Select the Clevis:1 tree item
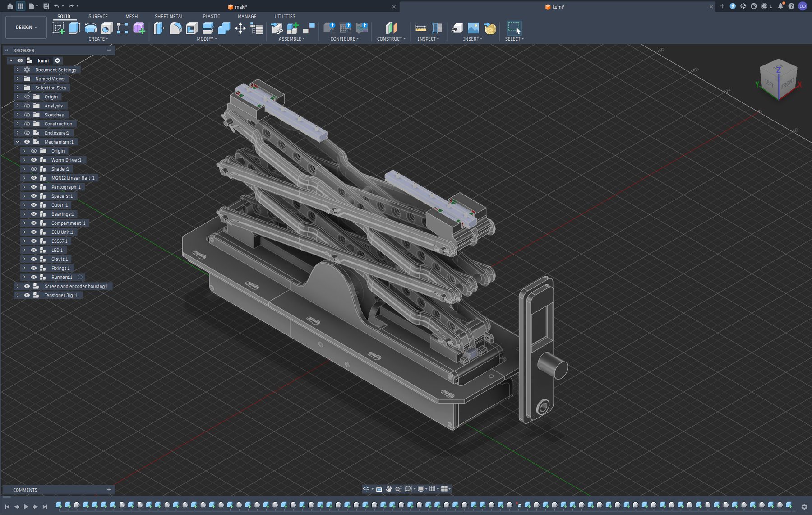The width and height of the screenshot is (812, 515). click(x=60, y=259)
